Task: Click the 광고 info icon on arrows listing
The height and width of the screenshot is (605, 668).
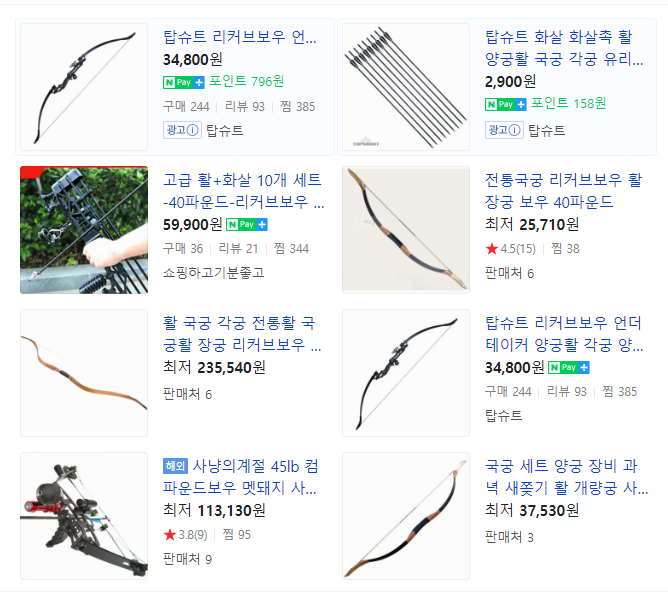Action: 504,130
